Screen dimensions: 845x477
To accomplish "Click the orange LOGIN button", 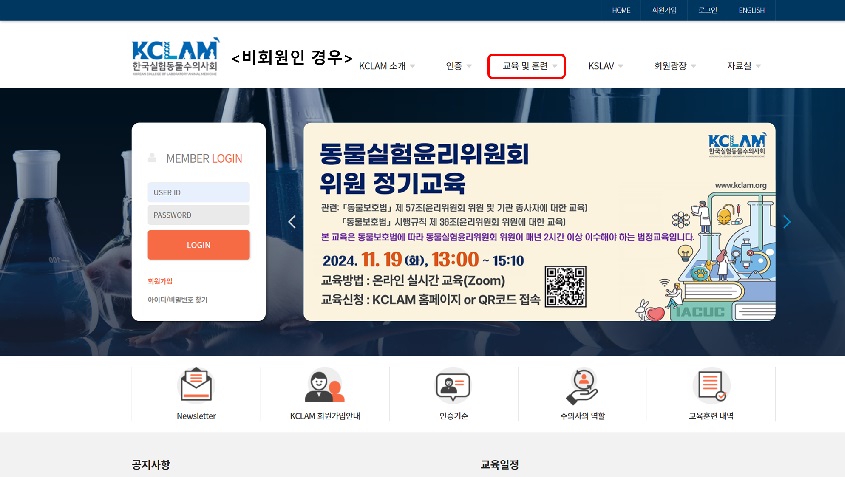I will (198, 245).
